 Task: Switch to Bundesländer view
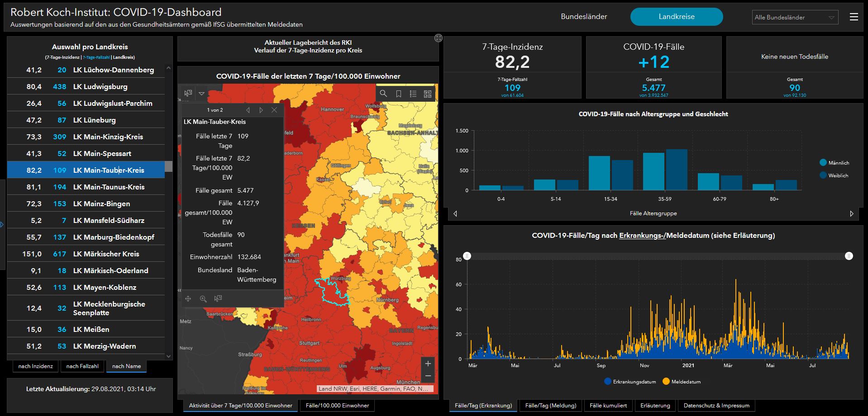[584, 17]
